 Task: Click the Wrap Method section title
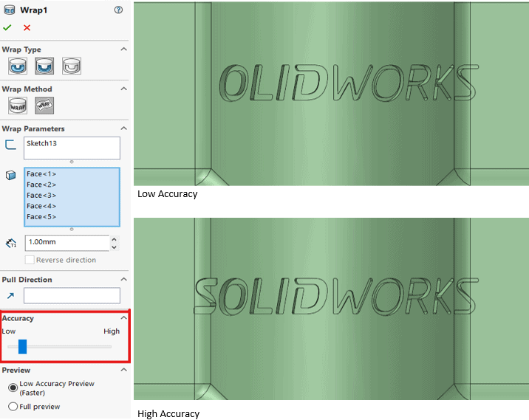pyautogui.click(x=27, y=89)
